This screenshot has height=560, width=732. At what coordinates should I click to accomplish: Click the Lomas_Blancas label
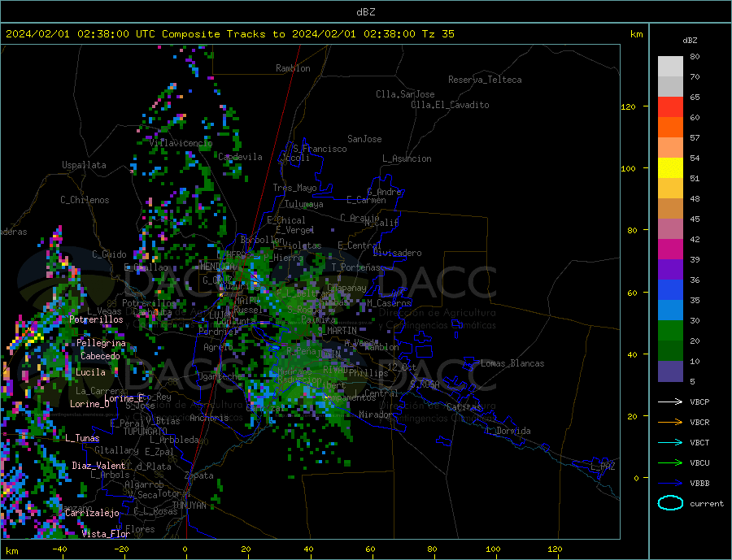pos(512,363)
